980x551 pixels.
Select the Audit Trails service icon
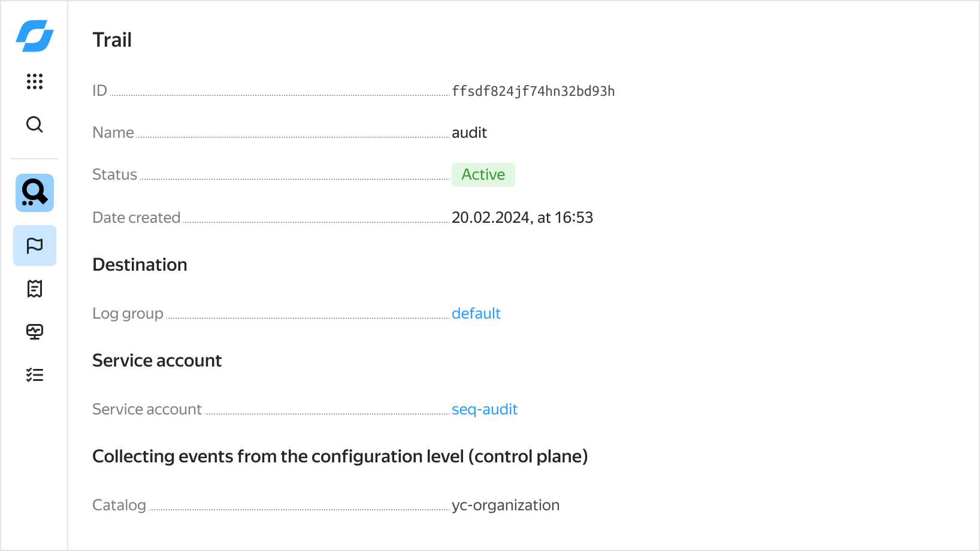pyautogui.click(x=35, y=193)
